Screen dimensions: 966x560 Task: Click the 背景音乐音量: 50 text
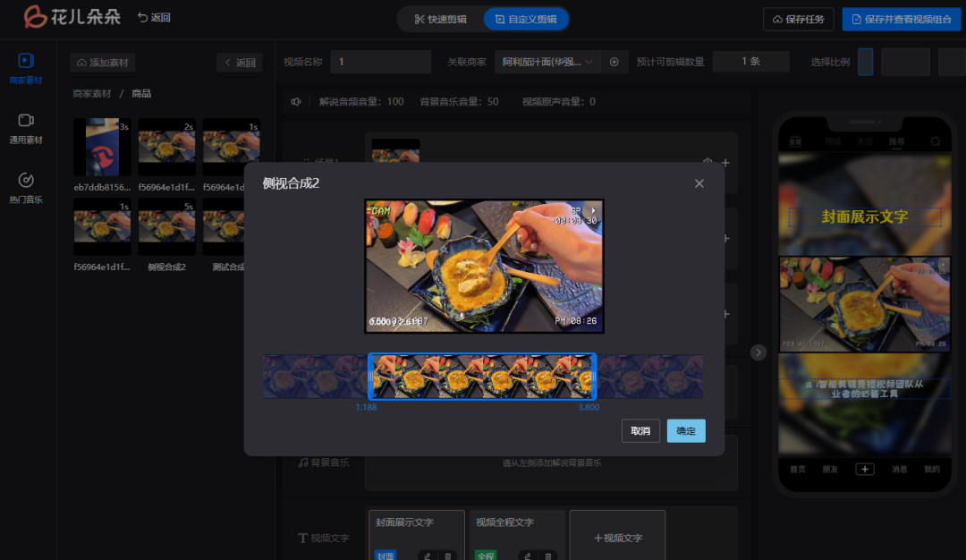pyautogui.click(x=459, y=102)
